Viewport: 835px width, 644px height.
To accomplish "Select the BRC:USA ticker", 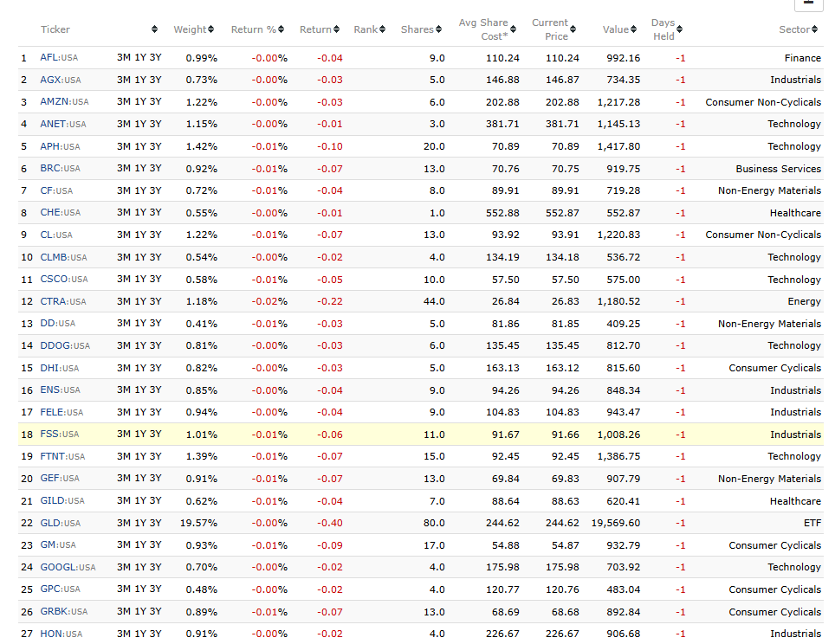I will [x=60, y=168].
